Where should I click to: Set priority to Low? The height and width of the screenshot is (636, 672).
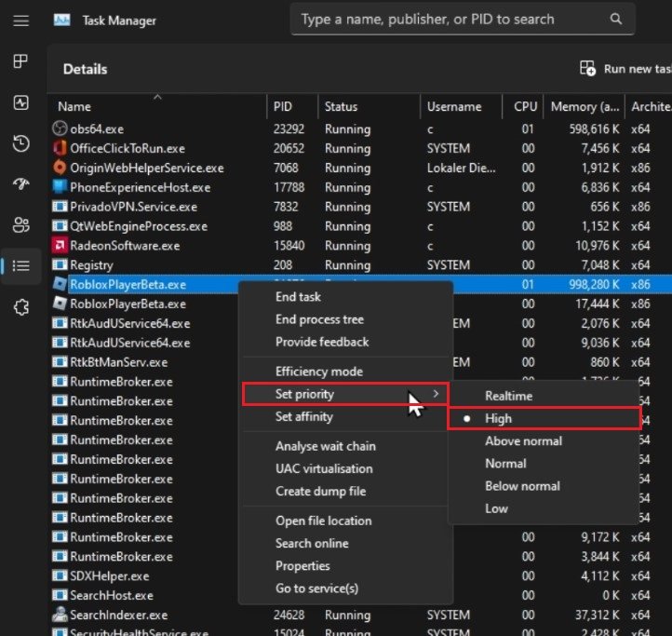pyautogui.click(x=544, y=508)
